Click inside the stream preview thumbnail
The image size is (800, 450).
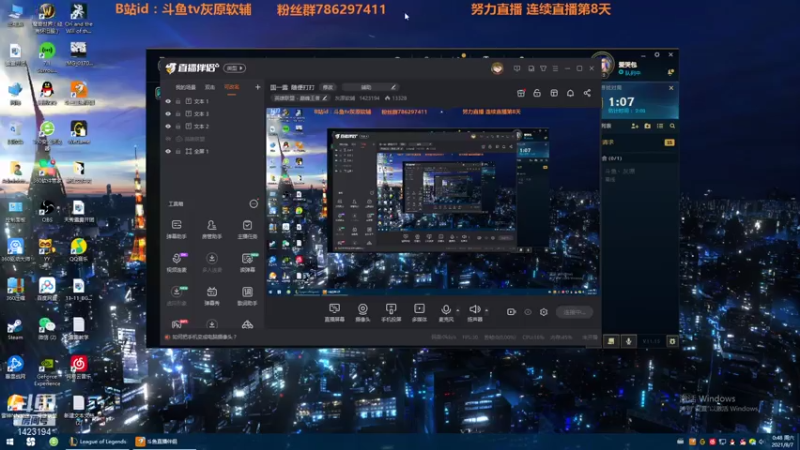[x=433, y=202]
